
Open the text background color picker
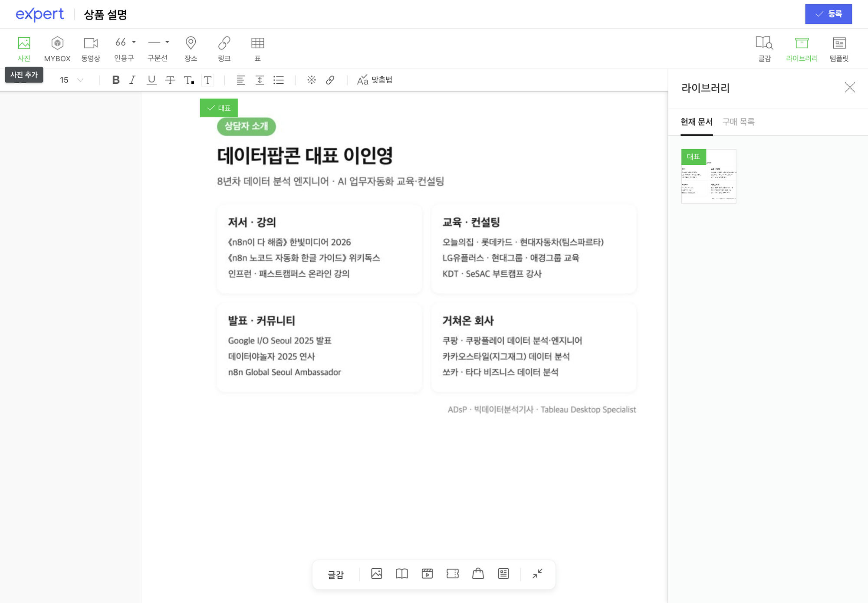[x=208, y=80]
